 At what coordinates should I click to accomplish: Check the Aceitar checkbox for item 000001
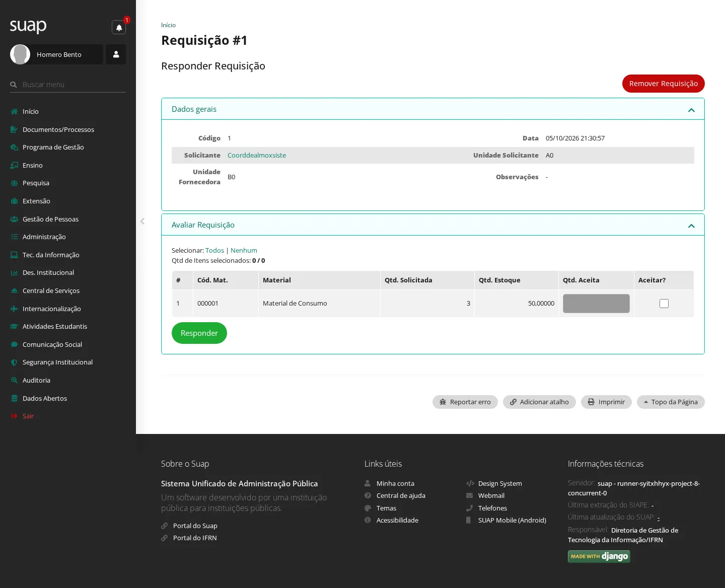[x=664, y=304]
